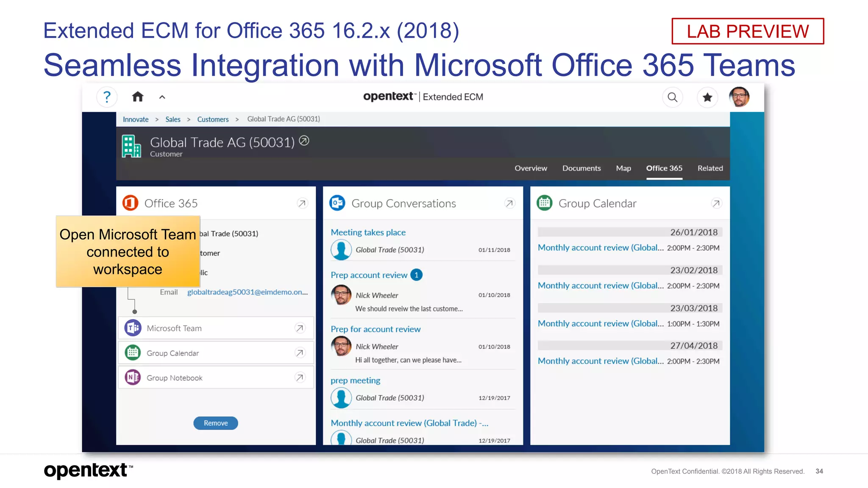Switch to the Related tab
This screenshot has width=868, height=488.
(x=710, y=168)
